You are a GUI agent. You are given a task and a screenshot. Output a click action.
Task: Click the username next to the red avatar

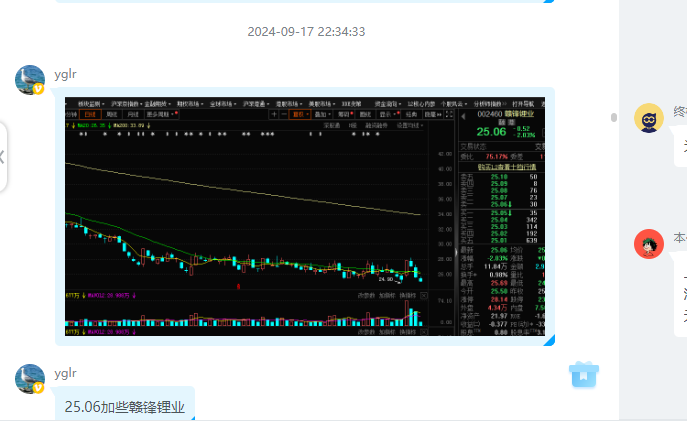(x=679, y=238)
